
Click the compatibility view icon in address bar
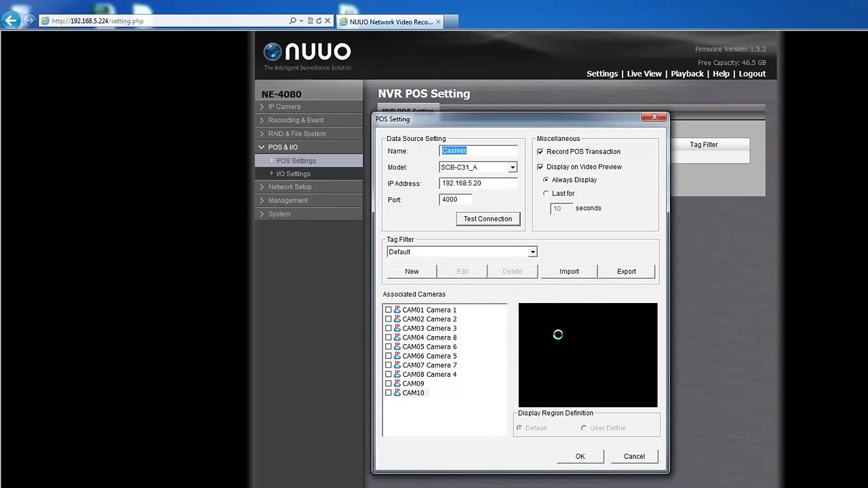(310, 21)
